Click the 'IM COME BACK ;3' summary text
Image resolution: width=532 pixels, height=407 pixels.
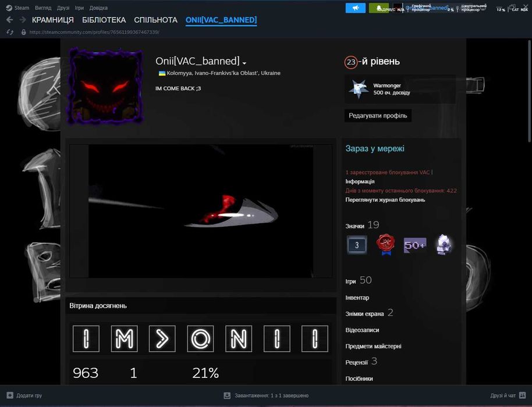pos(178,88)
